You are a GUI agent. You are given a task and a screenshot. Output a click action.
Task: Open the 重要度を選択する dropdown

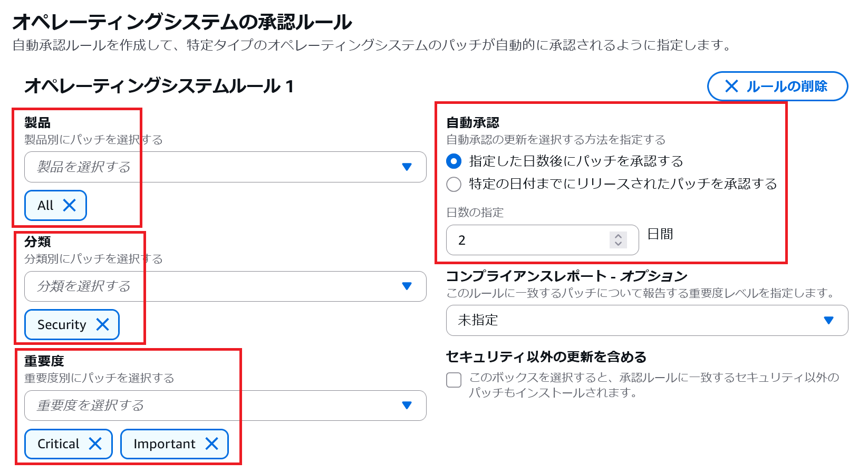click(211, 406)
